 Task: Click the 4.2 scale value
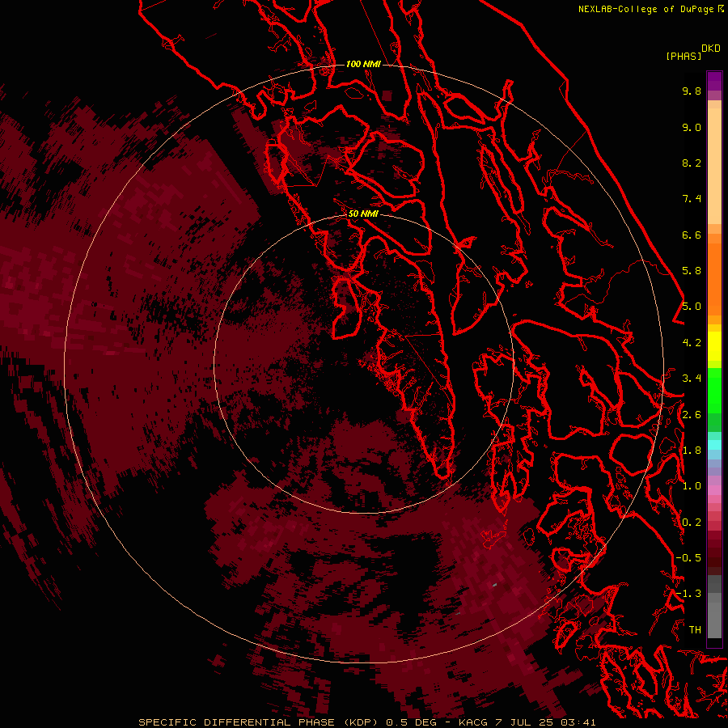click(692, 343)
